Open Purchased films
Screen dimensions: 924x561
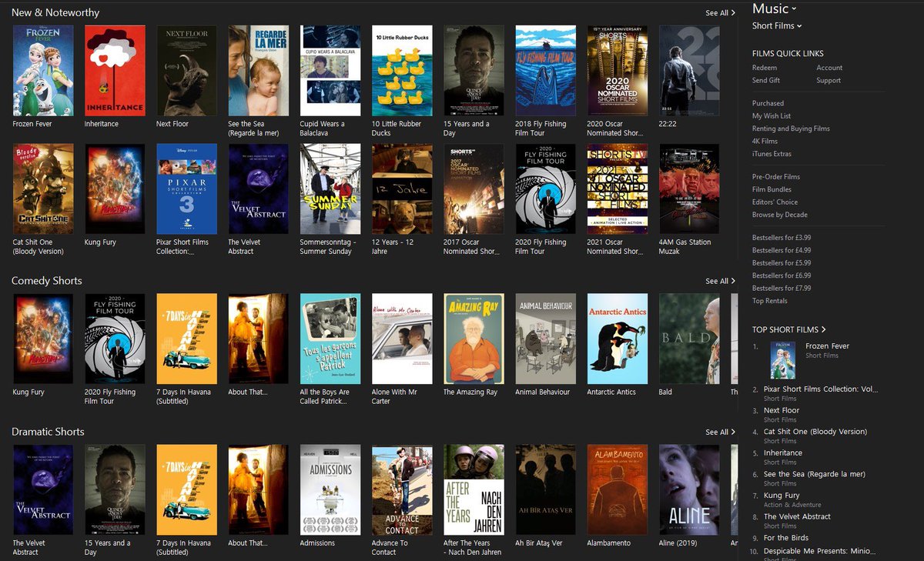pyautogui.click(x=768, y=103)
